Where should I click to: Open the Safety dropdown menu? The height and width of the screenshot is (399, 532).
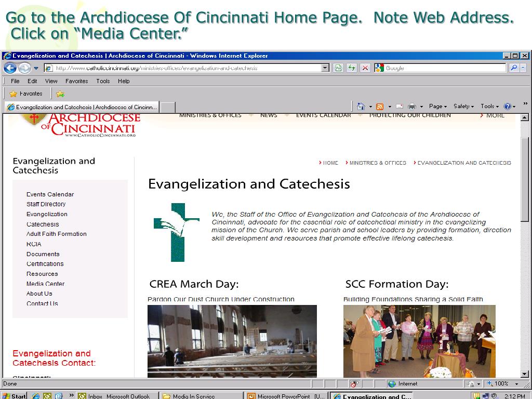click(x=464, y=107)
